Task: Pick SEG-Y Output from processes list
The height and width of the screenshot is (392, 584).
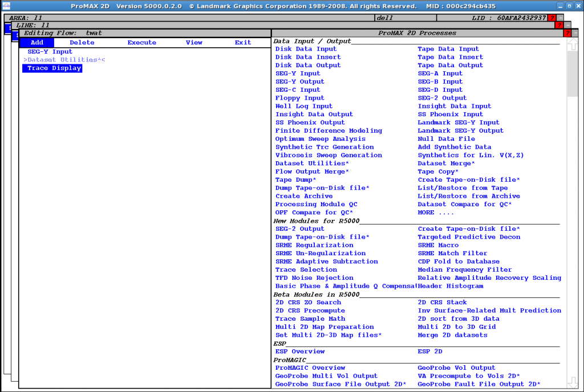Action: [x=300, y=81]
